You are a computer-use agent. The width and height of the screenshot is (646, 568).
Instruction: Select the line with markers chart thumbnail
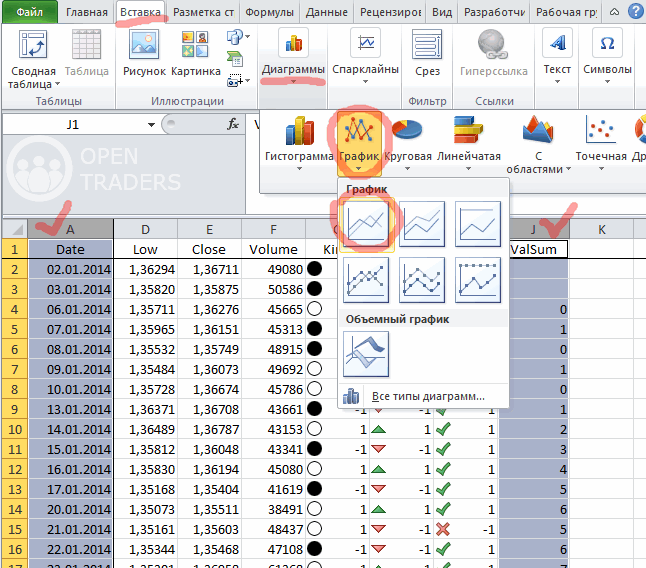tap(366, 280)
